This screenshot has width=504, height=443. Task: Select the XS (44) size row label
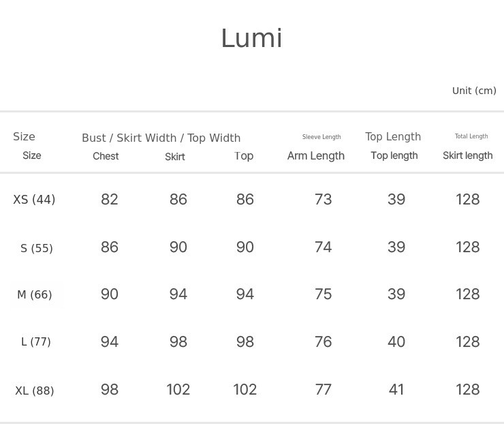tap(34, 200)
